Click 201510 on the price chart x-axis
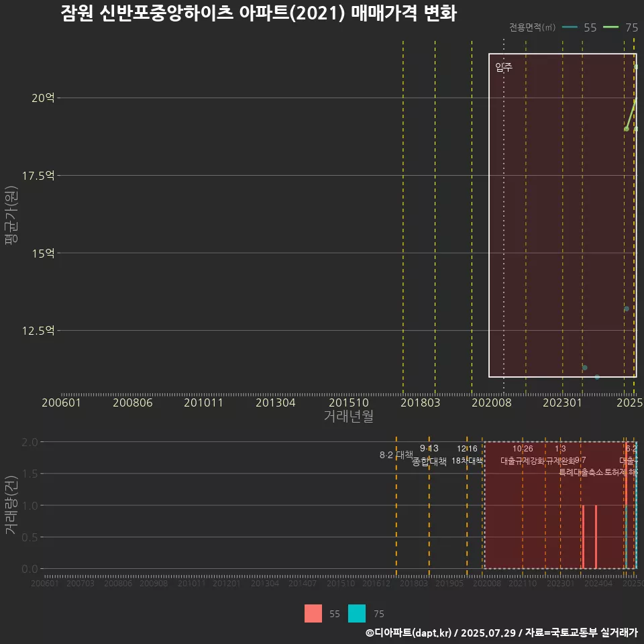Screen dimensions: 644x644 pyautogui.click(x=349, y=402)
